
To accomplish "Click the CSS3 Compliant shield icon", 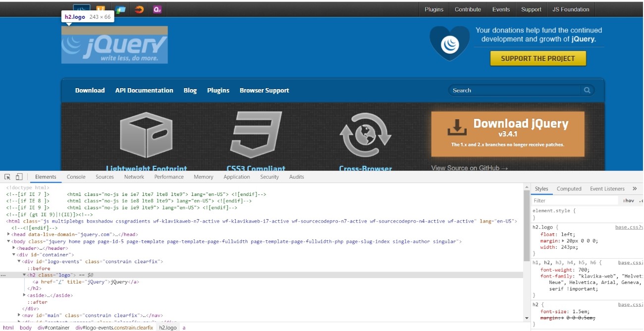I will [258, 135].
